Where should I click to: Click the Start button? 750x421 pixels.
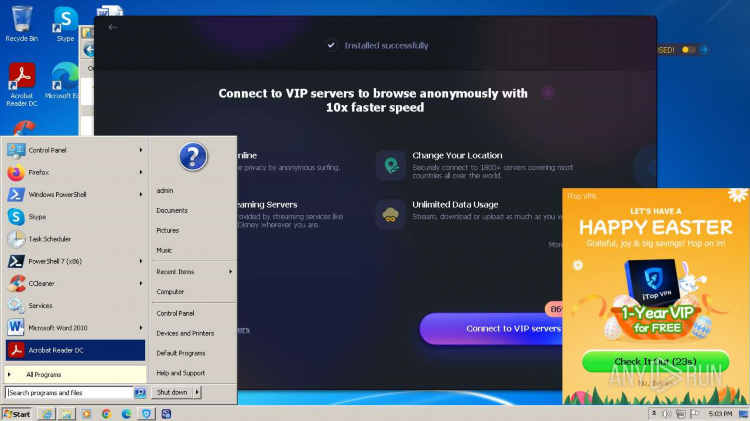16,414
